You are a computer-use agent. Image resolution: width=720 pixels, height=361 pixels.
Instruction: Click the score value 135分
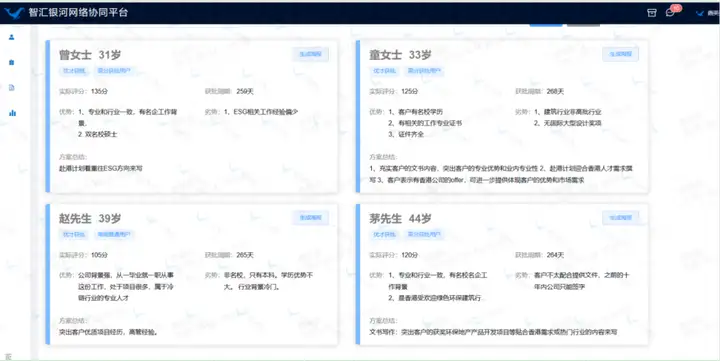(99, 91)
